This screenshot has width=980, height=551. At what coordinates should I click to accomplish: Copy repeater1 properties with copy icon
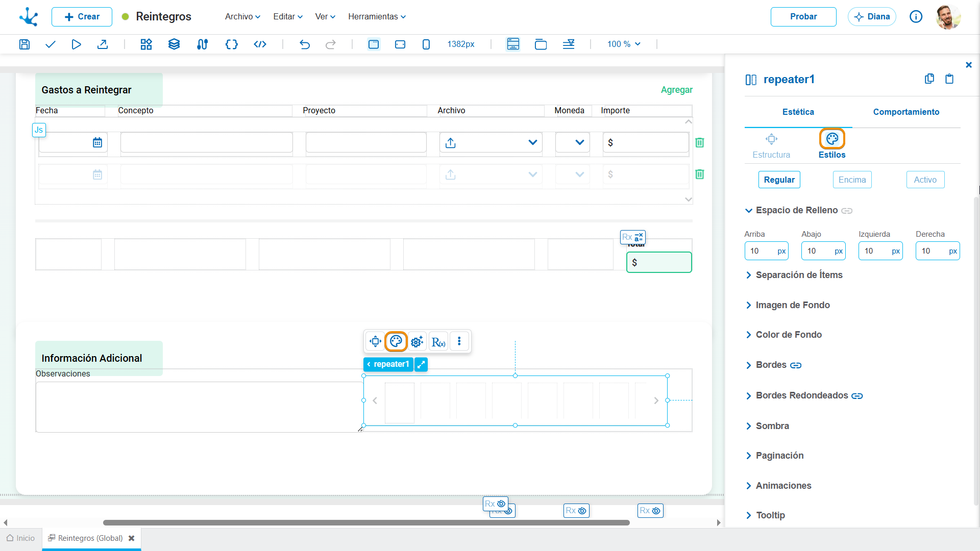coord(929,79)
